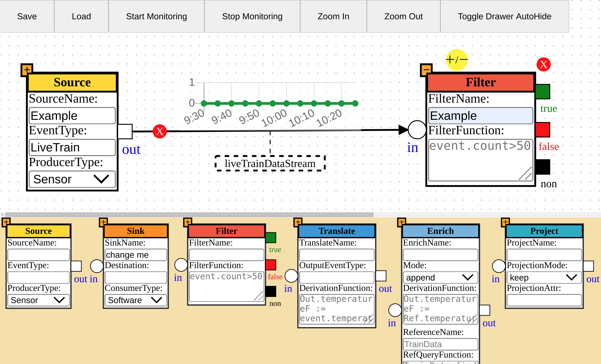Viewport: 601px width, 364px height.
Task: Open the ConsumerType Software dropdown in Sink
Action: tap(135, 300)
